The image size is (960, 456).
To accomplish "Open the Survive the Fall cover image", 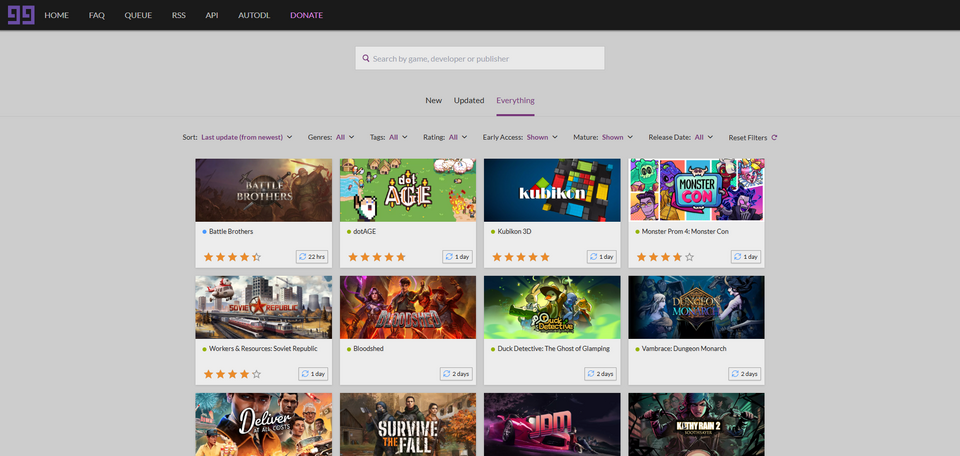I will point(408,424).
